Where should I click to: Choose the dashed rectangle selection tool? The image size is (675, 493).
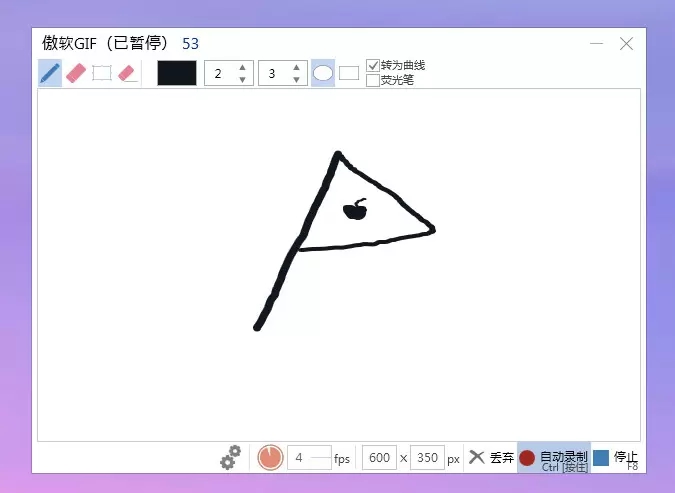(102, 73)
